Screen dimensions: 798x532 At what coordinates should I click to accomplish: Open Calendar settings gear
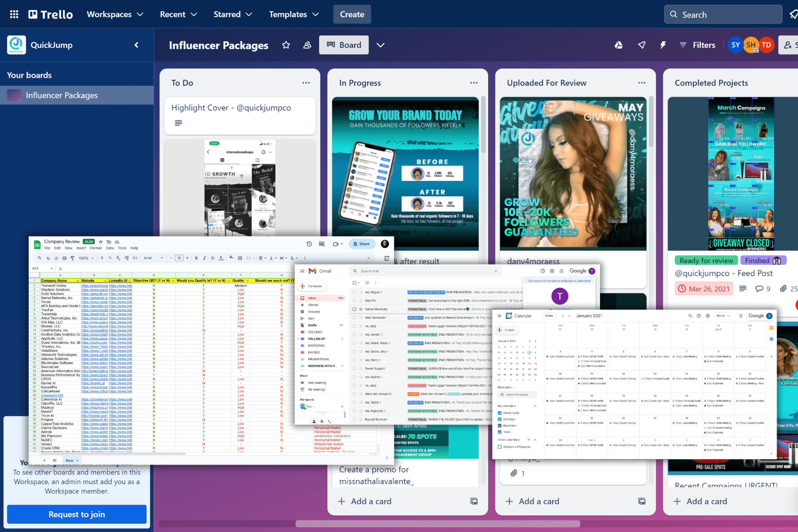[x=708, y=316]
